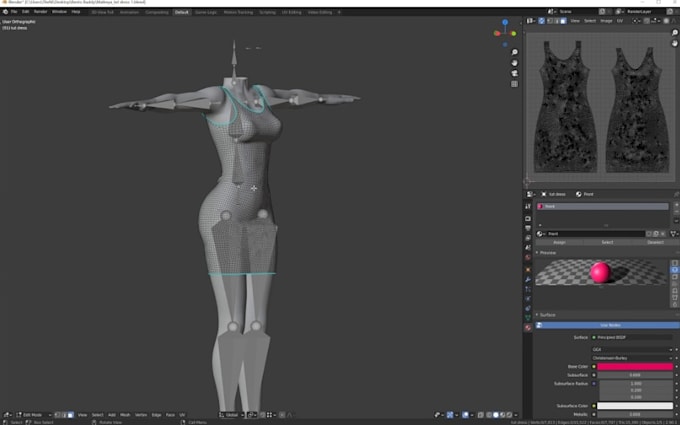Open Global transform orientation dropdown
This screenshot has width=680, height=425.
pyautogui.click(x=231, y=415)
